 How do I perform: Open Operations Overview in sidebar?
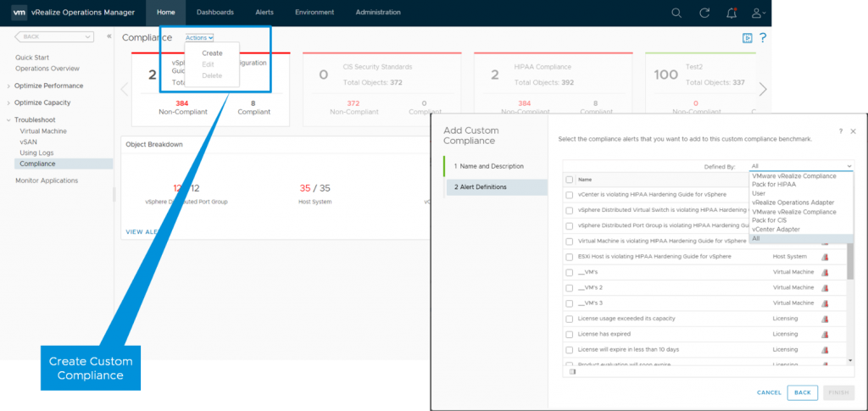point(47,69)
